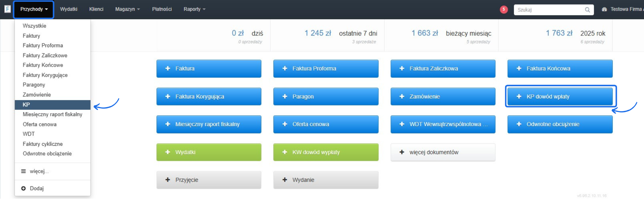Open the red notifications badge showing 5
Viewport: 644px width, 200px height.
(x=503, y=10)
